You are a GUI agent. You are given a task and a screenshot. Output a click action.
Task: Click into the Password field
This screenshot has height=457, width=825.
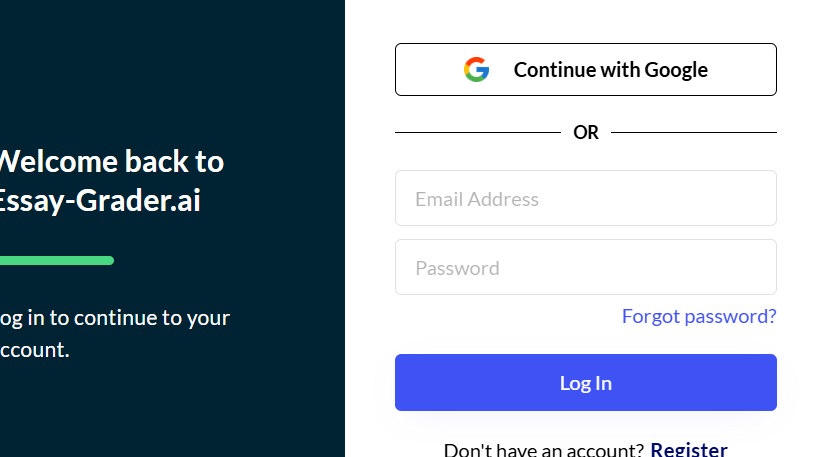pyautogui.click(x=585, y=267)
